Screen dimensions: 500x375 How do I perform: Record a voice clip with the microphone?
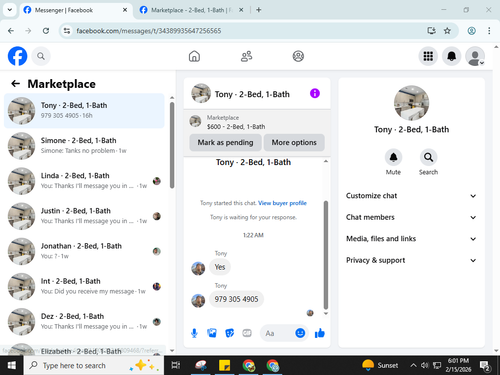click(194, 333)
